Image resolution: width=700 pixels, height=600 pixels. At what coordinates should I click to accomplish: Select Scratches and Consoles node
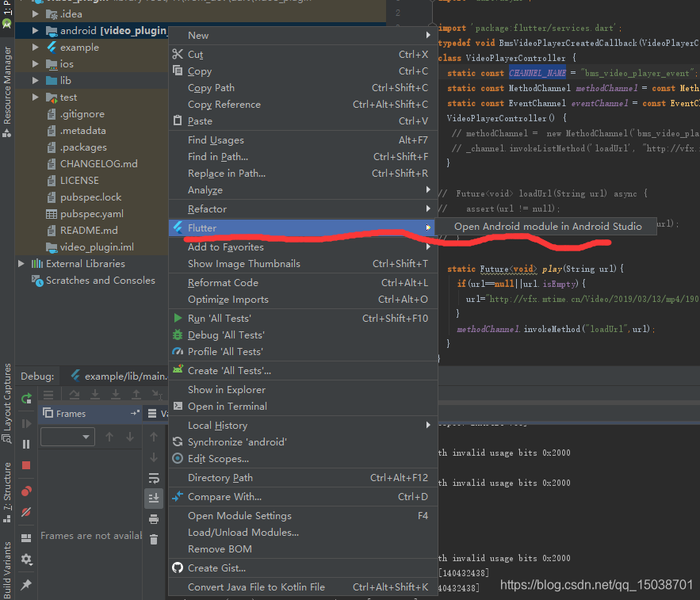click(101, 281)
